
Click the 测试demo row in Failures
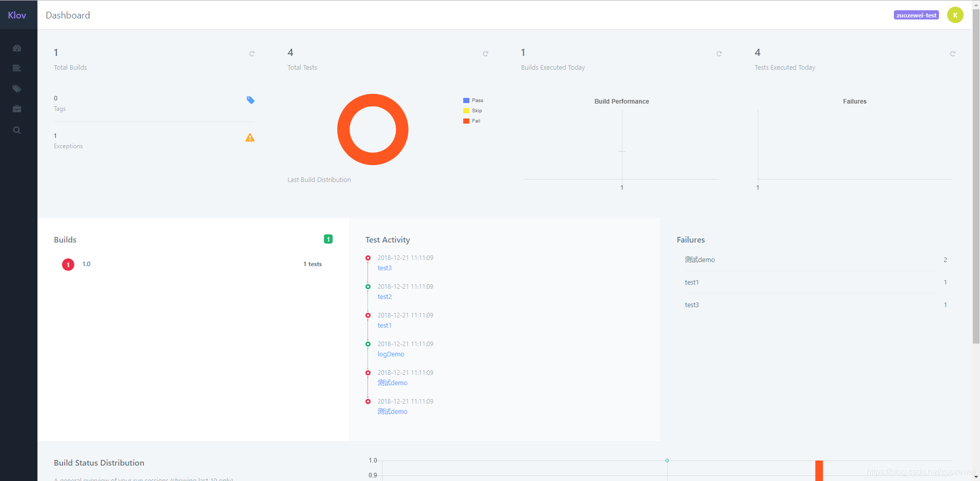(816, 260)
